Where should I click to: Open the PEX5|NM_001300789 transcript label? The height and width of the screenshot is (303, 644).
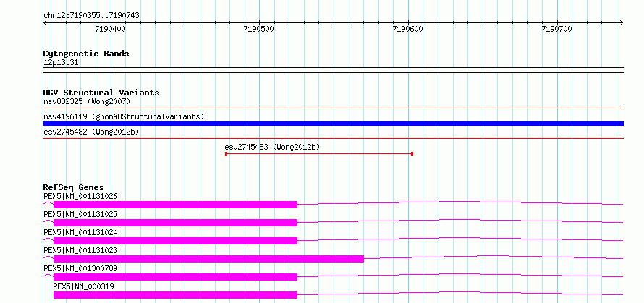[80, 268]
